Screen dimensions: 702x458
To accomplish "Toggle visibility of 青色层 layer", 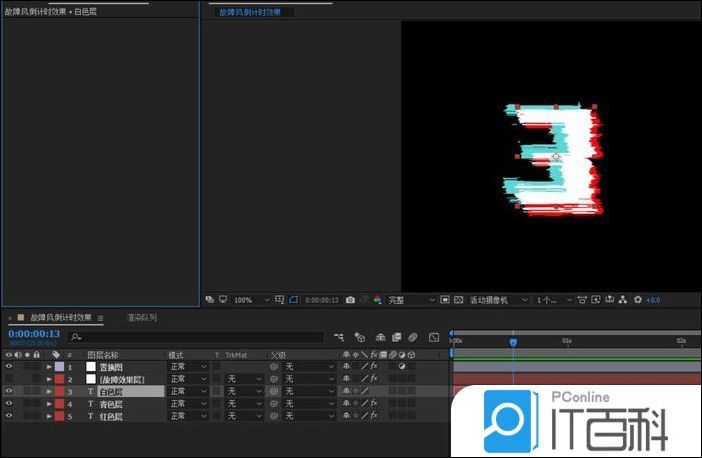I will [x=9, y=403].
